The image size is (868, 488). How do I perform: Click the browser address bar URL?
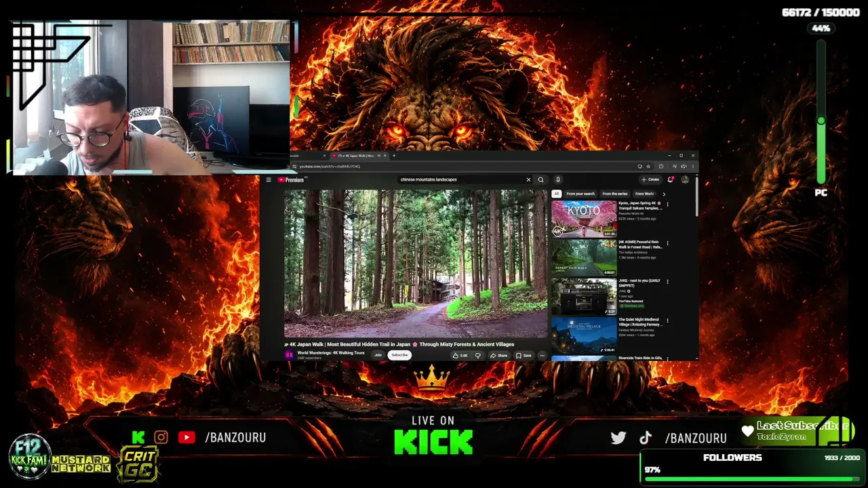pos(330,166)
